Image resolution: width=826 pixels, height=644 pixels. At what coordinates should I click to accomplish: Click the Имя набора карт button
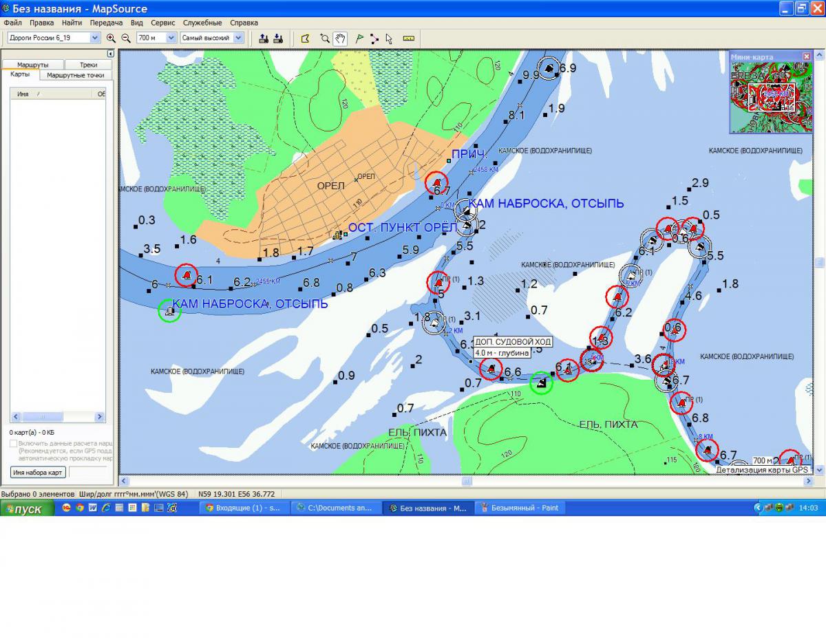tap(39, 472)
